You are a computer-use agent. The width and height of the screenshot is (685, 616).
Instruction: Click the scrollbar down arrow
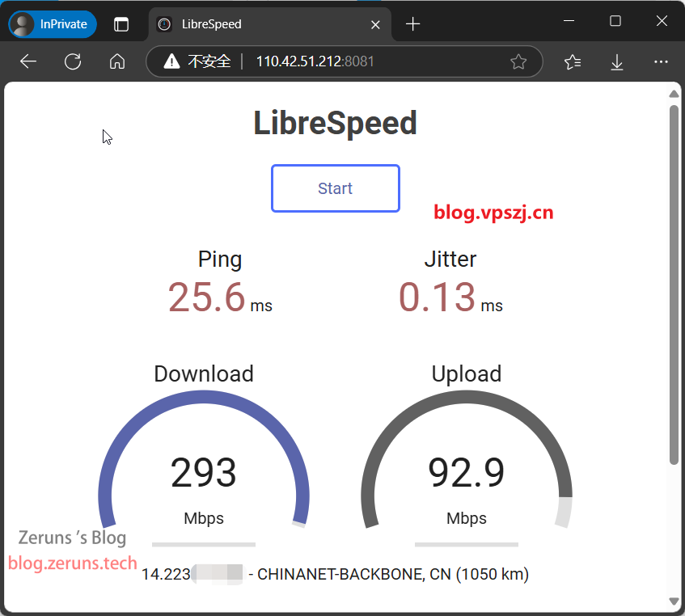(674, 601)
